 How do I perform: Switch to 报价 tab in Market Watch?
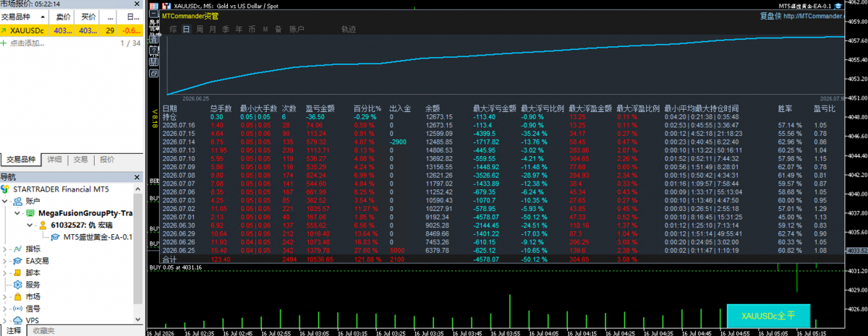(107, 159)
